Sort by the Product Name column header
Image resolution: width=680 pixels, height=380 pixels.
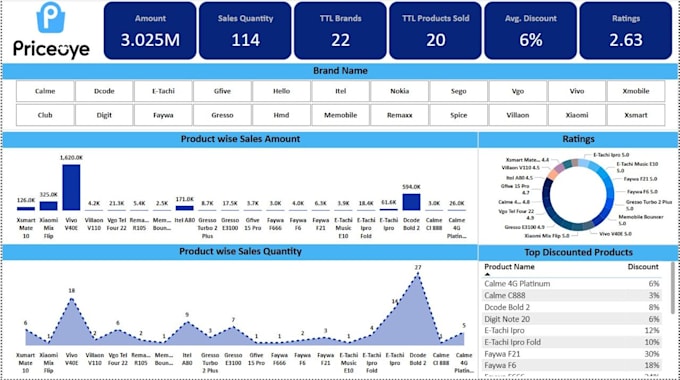tap(509, 267)
